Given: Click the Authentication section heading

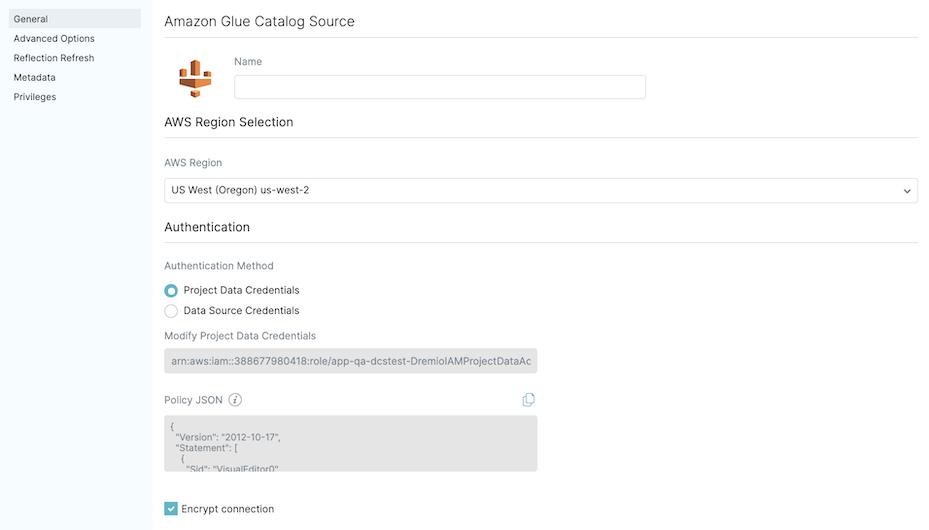Looking at the screenshot, I should (207, 227).
